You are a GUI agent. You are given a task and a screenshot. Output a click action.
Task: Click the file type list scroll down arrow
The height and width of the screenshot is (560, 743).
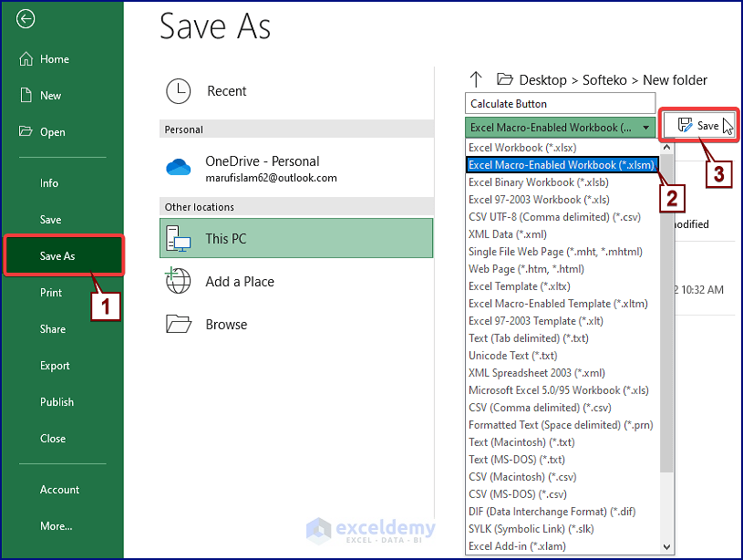click(x=666, y=546)
